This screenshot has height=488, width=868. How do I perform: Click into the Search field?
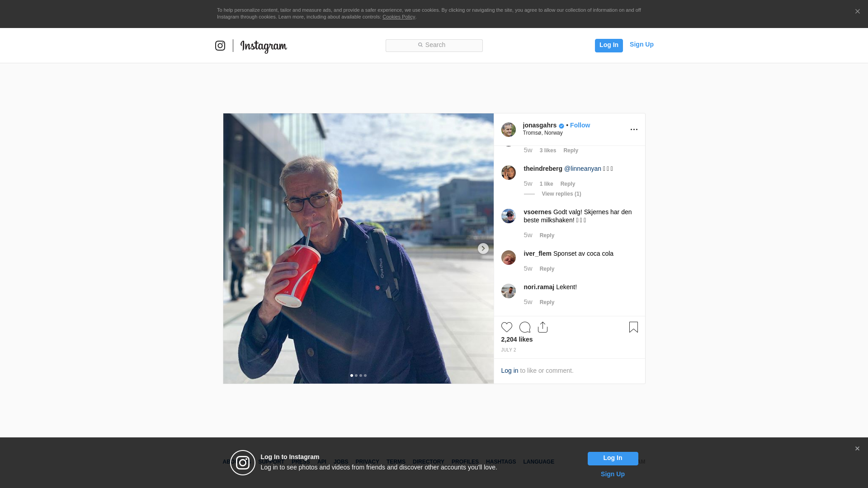pyautogui.click(x=434, y=45)
